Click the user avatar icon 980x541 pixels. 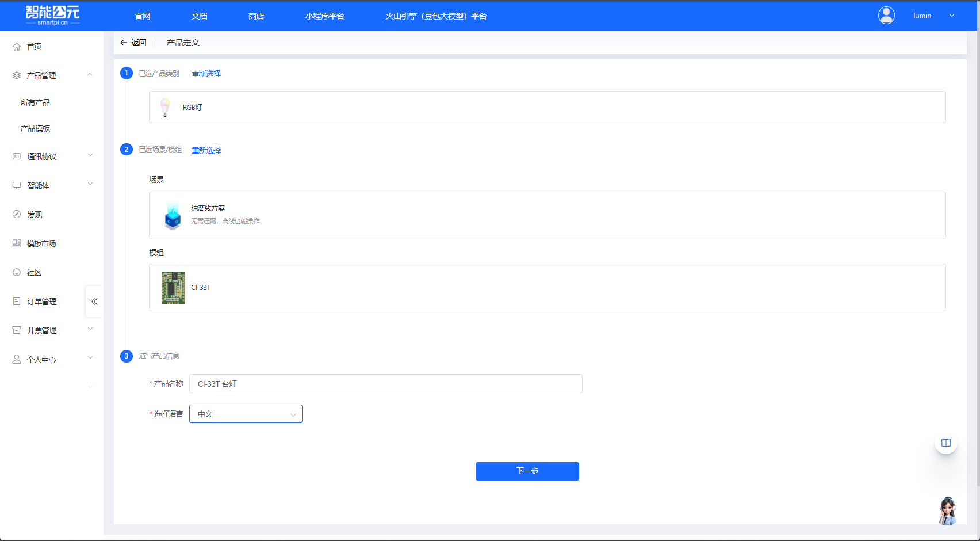click(x=886, y=16)
